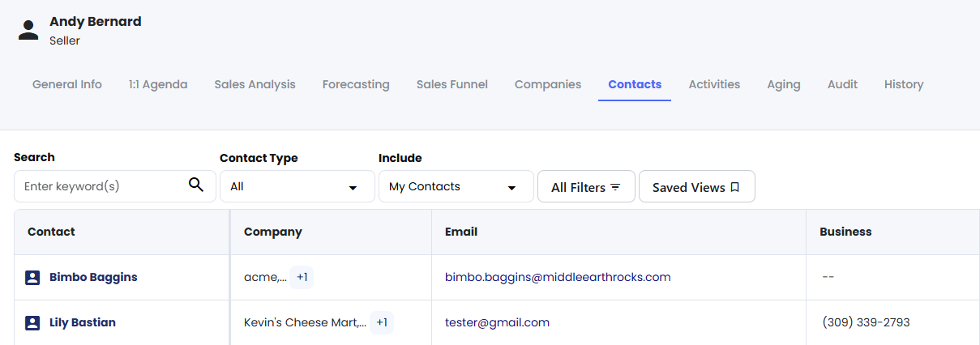The width and height of the screenshot is (980, 345).
Task: Open Bimbo Baggins contact link
Action: pyautogui.click(x=93, y=277)
